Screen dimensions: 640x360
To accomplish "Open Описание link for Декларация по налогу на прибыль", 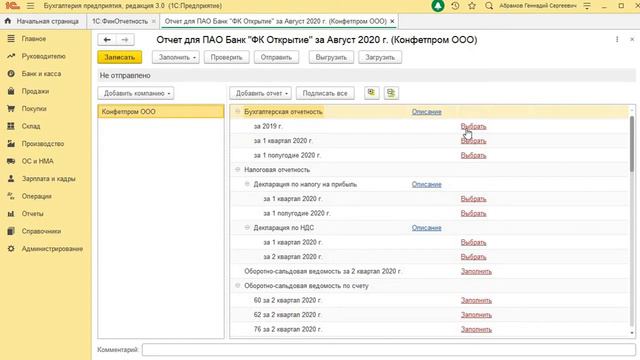I will [427, 184].
